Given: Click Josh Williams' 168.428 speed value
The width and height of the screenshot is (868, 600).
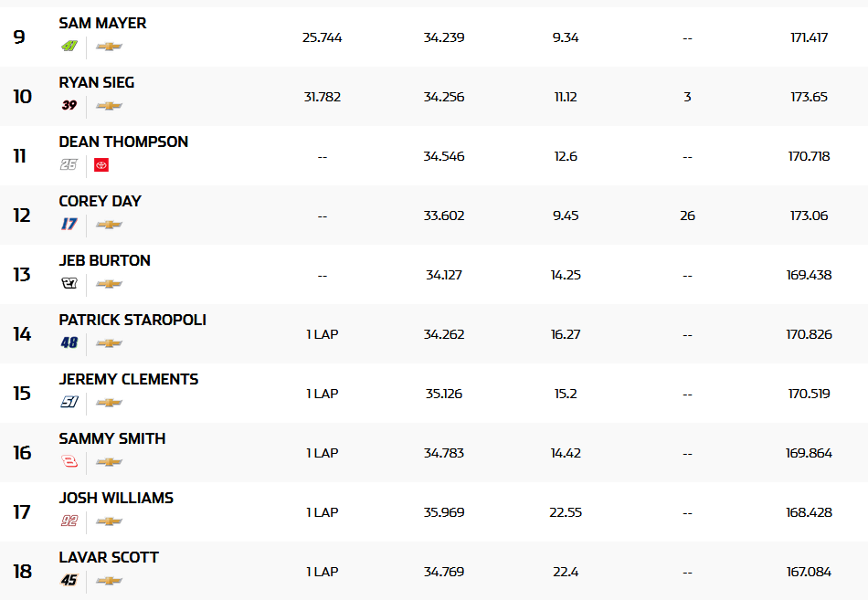Looking at the screenshot, I should (809, 512).
